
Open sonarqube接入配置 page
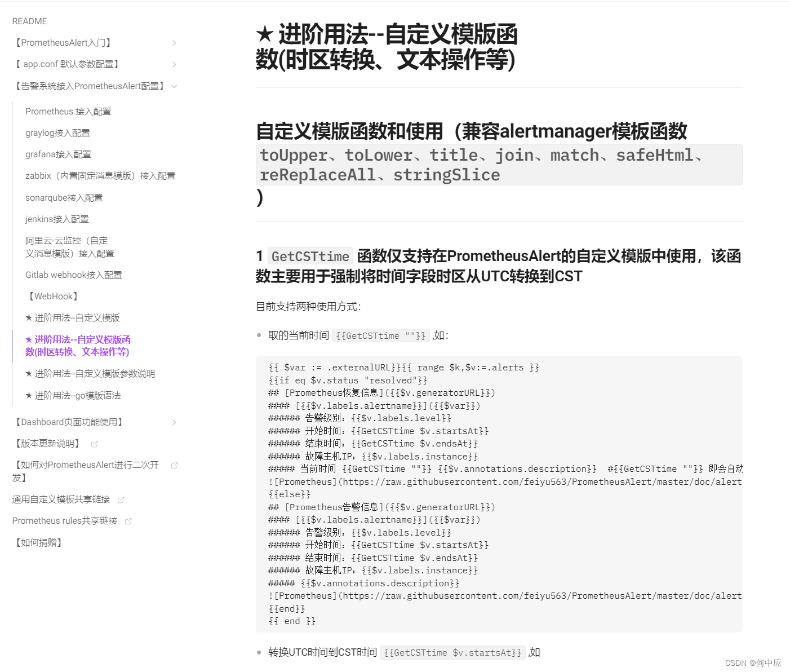[64, 198]
